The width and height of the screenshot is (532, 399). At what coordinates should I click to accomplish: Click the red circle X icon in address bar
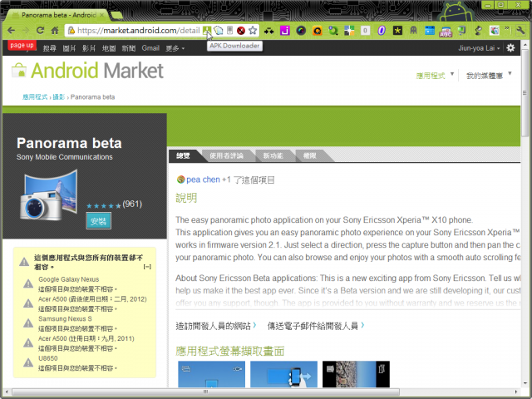241,31
